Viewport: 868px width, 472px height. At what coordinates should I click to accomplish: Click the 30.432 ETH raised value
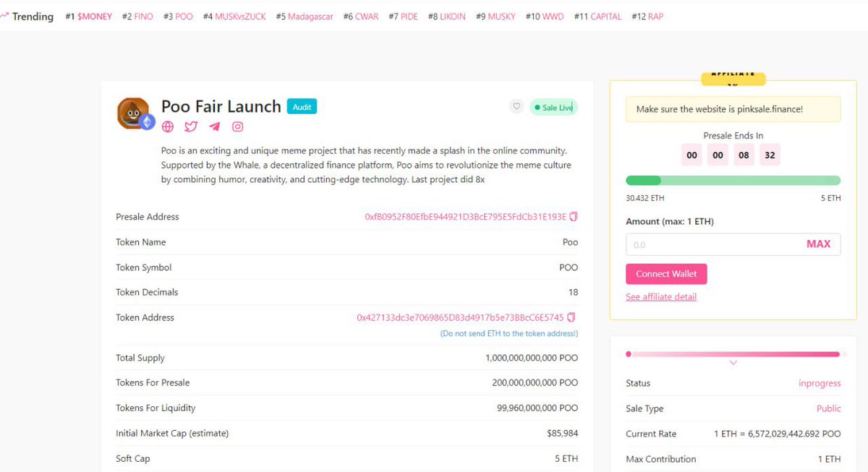point(645,198)
